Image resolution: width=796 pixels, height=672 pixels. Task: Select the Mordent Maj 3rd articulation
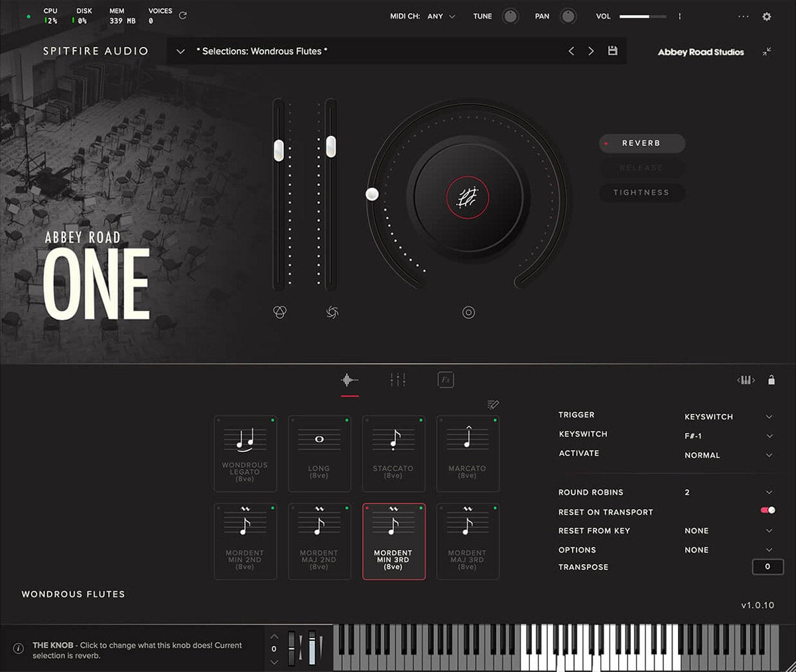(467, 541)
